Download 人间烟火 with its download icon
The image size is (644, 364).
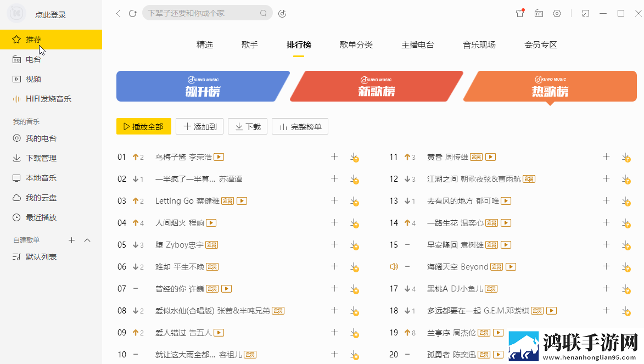click(x=355, y=223)
